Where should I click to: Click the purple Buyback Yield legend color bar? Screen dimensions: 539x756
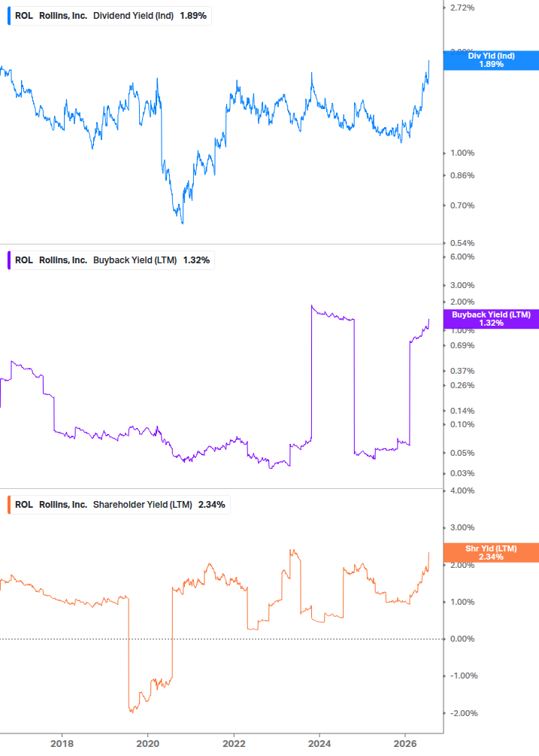point(9,260)
